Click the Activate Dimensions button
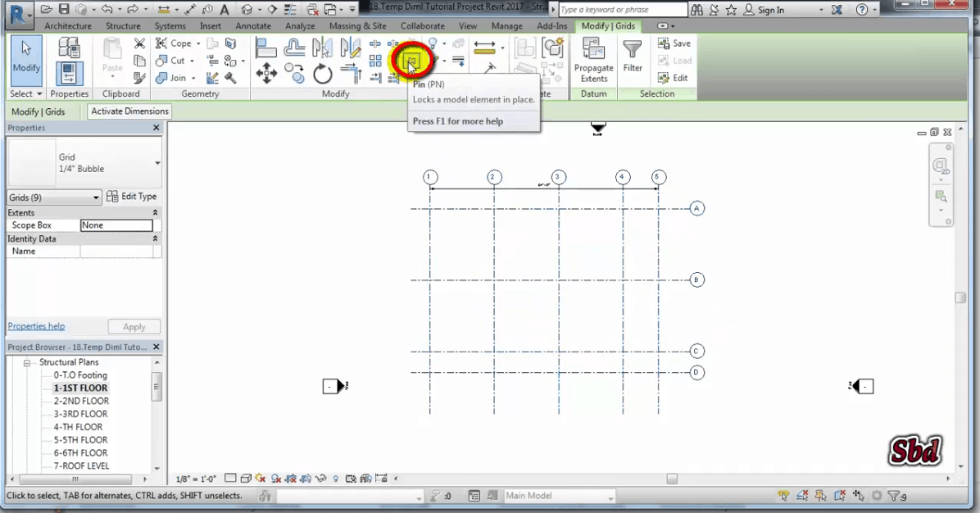 pyautogui.click(x=129, y=111)
